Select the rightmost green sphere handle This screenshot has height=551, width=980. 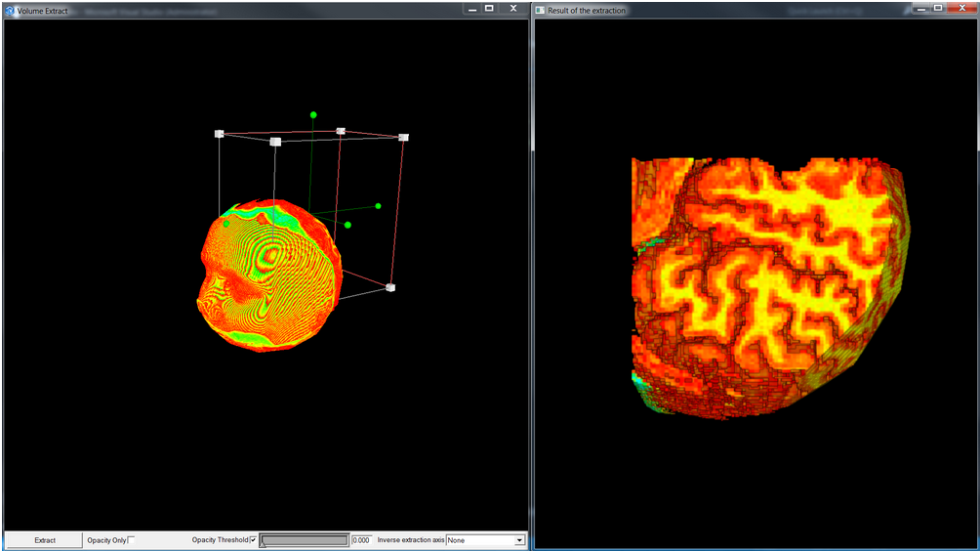point(378,206)
